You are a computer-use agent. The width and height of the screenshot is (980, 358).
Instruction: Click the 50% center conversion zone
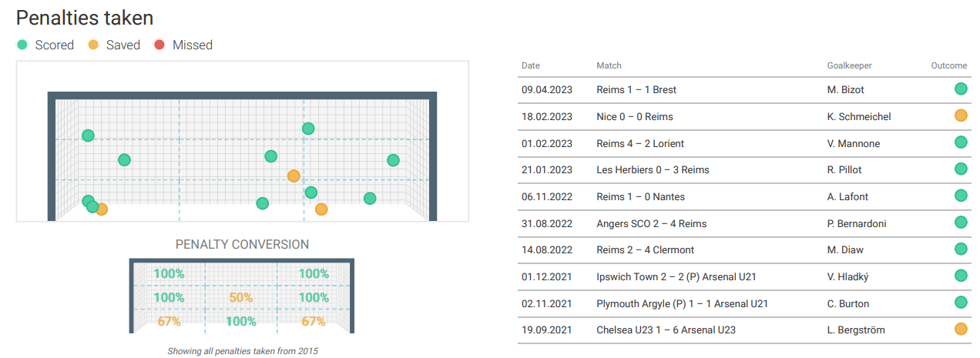click(x=241, y=297)
